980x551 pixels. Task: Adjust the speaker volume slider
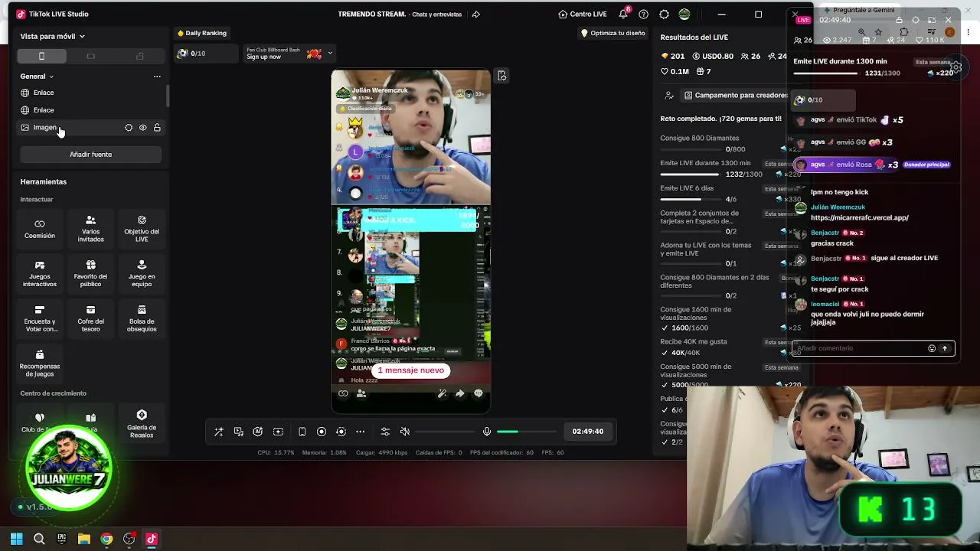point(445,432)
